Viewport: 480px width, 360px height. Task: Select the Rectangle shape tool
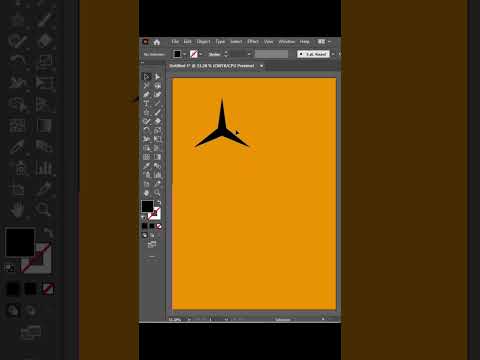click(147, 113)
